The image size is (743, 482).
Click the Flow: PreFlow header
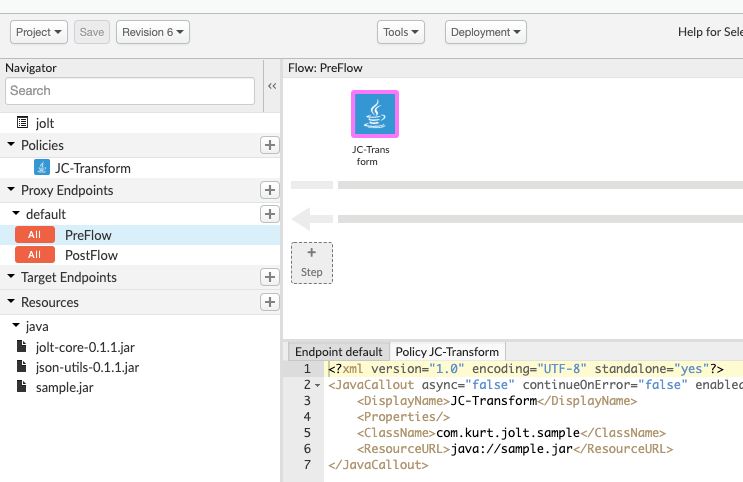(x=325, y=68)
